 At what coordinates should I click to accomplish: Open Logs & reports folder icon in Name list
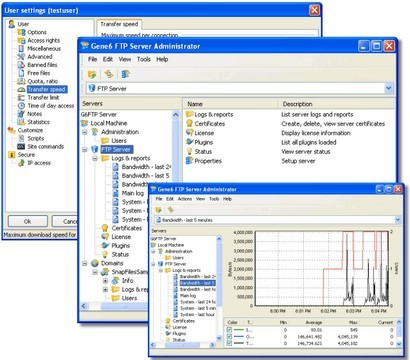point(190,114)
